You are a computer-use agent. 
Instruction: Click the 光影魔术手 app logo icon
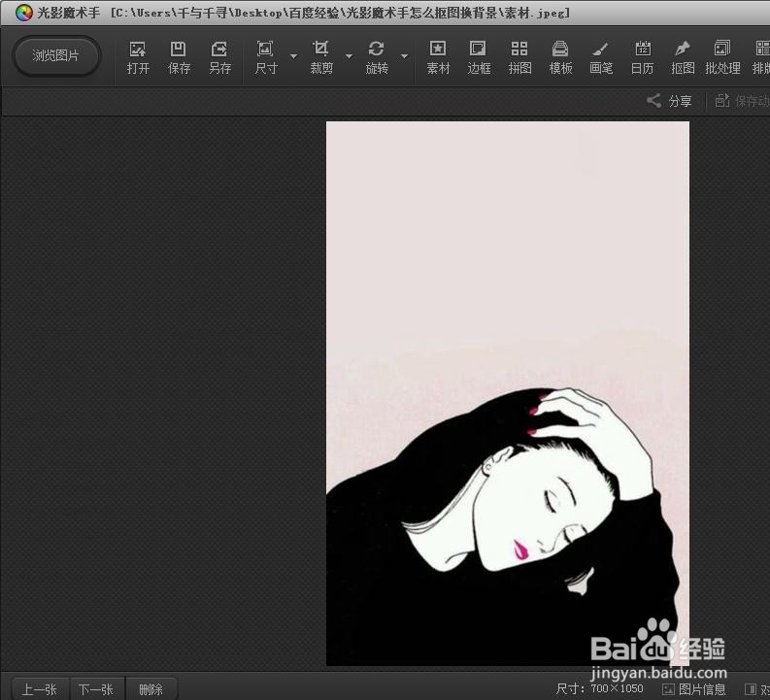pos(23,13)
